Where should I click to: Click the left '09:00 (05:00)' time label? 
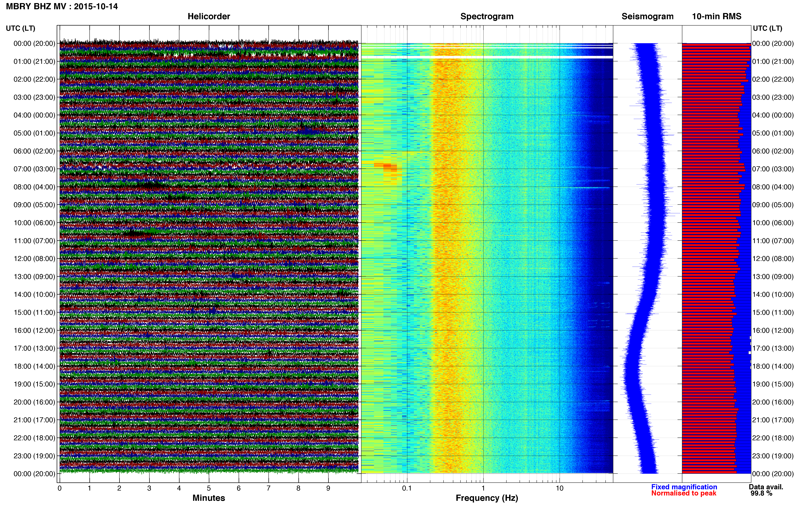click(34, 205)
